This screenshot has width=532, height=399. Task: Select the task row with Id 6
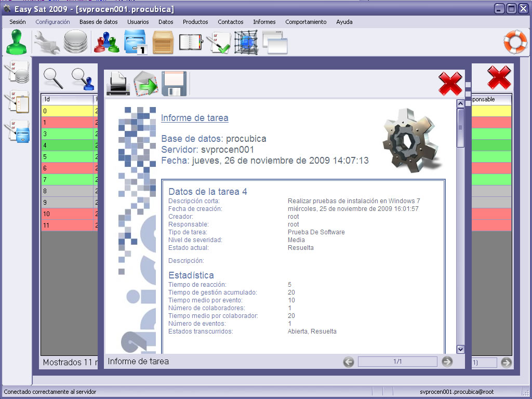69,168
